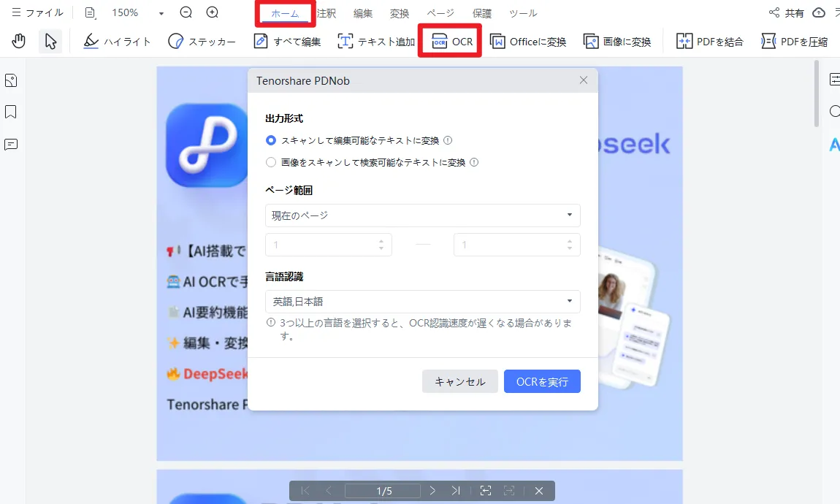Go to next page in navigation bar
Image resolution: width=840 pixels, height=504 pixels.
(432, 491)
